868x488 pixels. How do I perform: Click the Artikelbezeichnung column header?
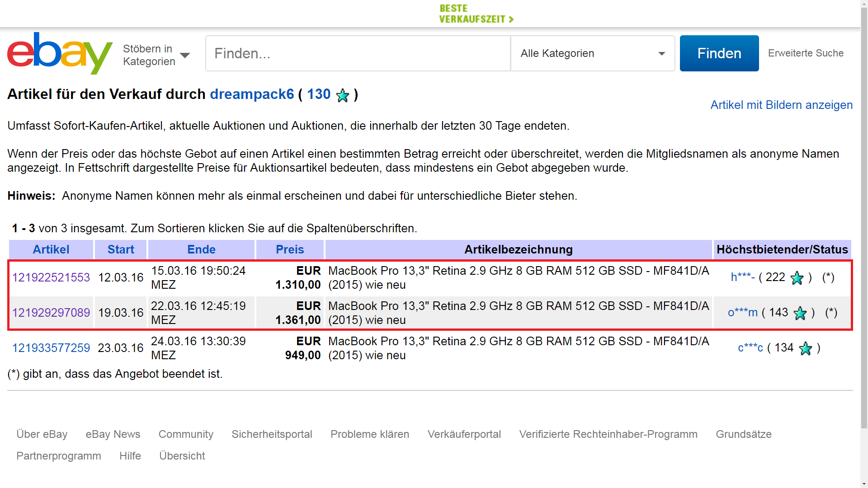click(519, 249)
